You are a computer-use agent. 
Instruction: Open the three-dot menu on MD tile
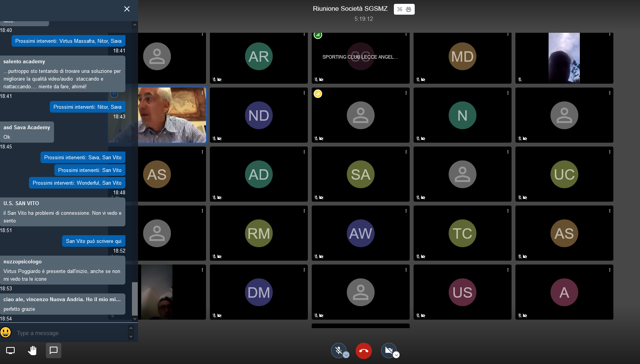click(x=508, y=34)
